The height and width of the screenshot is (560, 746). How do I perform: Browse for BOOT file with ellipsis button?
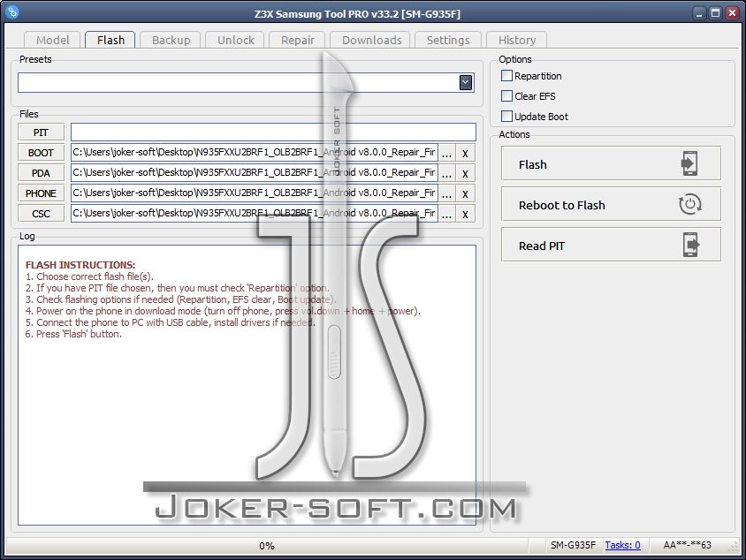point(446,153)
